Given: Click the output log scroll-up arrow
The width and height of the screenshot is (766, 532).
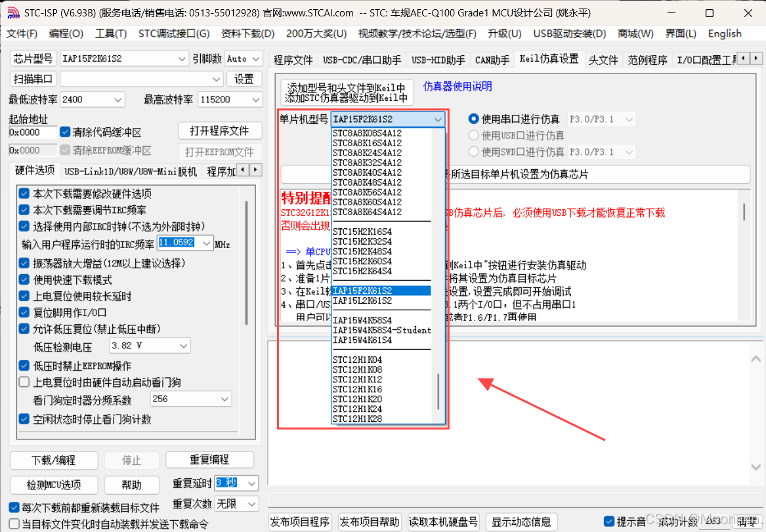Looking at the screenshot, I should (755, 359).
